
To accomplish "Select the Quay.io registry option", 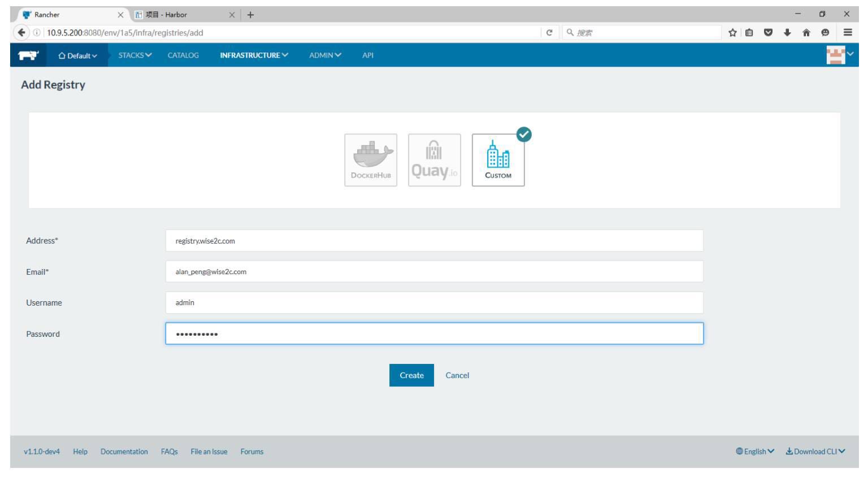I will (435, 160).
